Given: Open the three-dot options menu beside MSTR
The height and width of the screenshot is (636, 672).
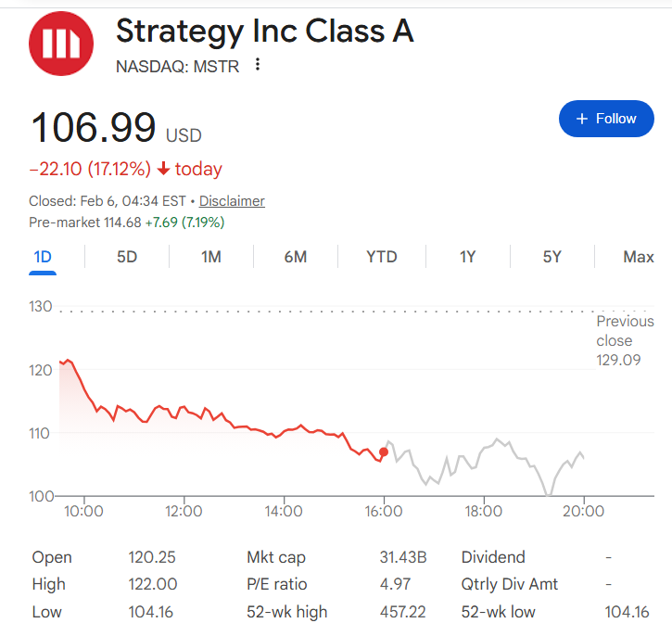Looking at the screenshot, I should pos(258,65).
